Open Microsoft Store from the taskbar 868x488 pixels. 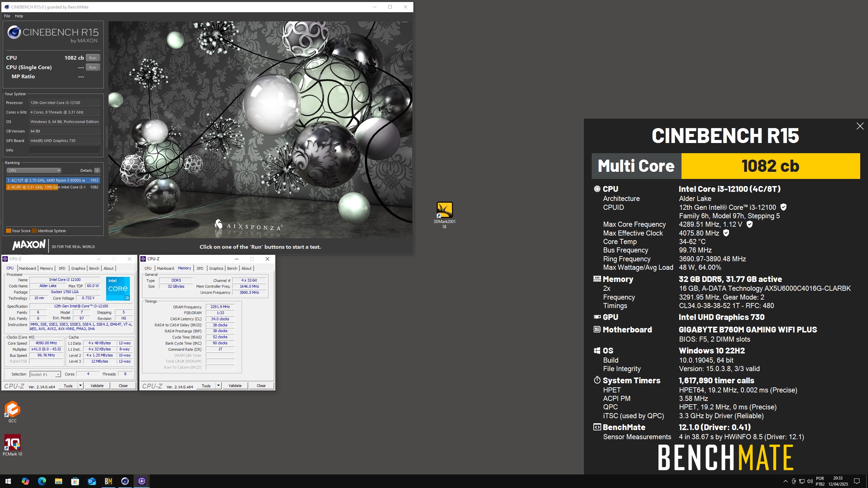(75, 481)
